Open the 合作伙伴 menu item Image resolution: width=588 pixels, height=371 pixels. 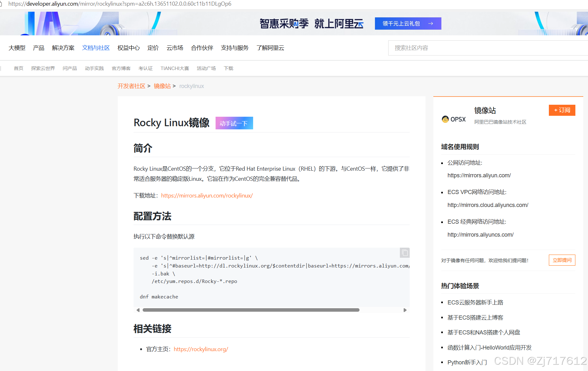click(x=202, y=48)
